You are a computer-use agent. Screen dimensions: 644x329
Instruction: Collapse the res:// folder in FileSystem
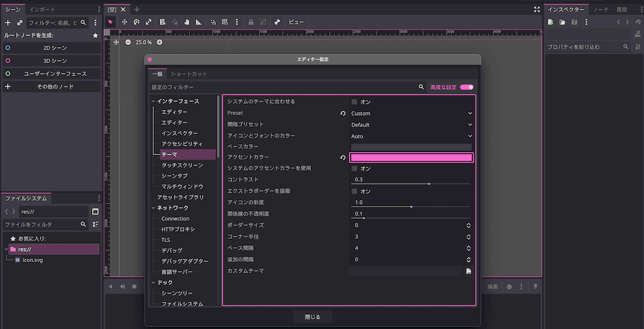tap(6, 249)
